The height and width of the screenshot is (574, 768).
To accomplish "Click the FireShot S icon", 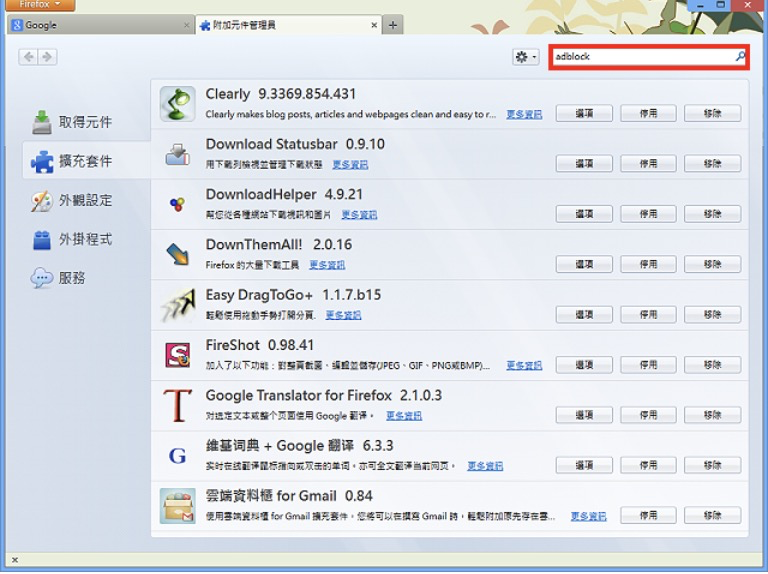I will [x=177, y=355].
